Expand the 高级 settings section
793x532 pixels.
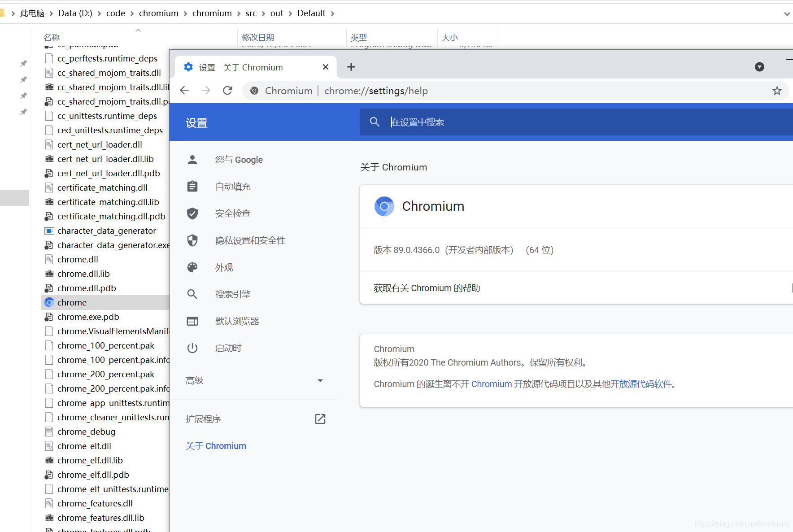click(320, 380)
